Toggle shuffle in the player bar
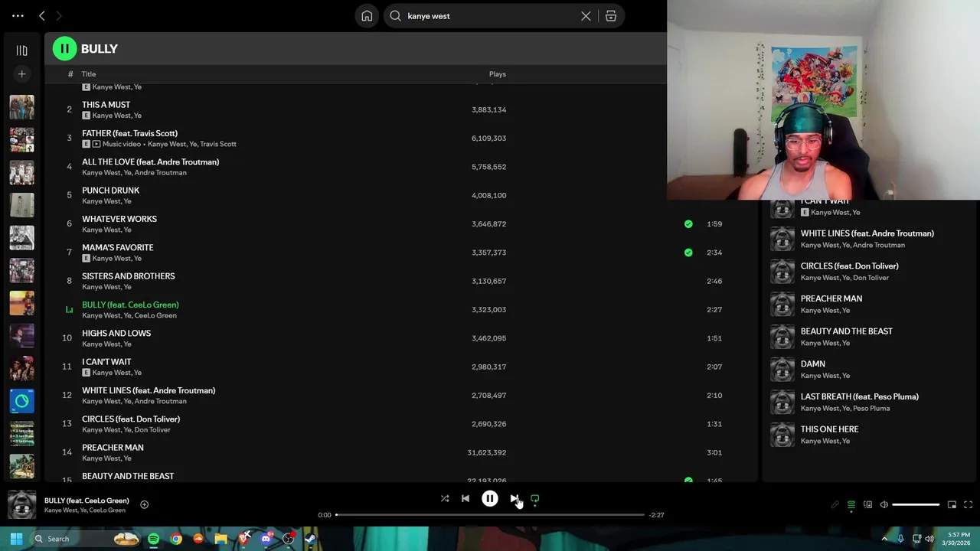Screen dimensions: 980x551 tap(445, 498)
